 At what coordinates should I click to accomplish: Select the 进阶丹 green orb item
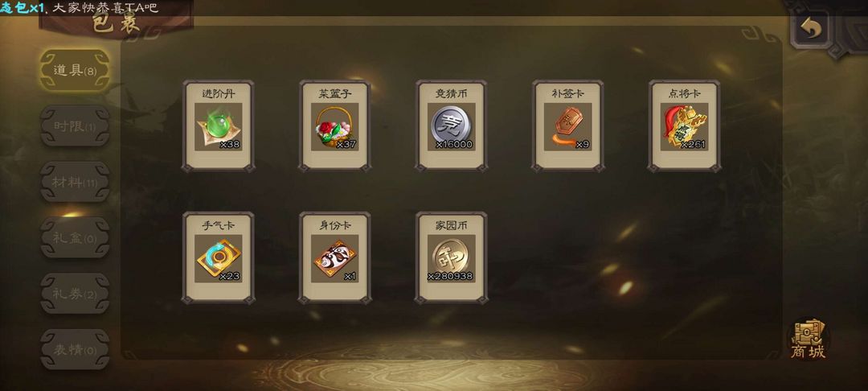point(218,126)
